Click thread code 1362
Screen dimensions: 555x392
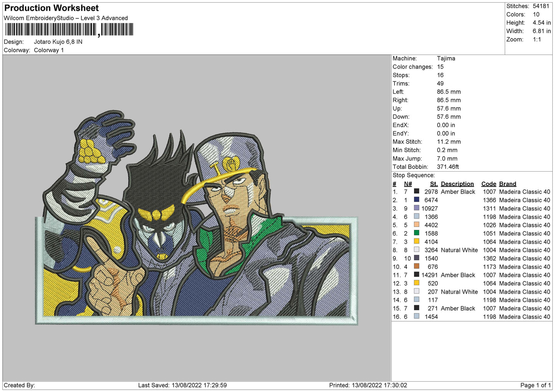[x=489, y=258]
